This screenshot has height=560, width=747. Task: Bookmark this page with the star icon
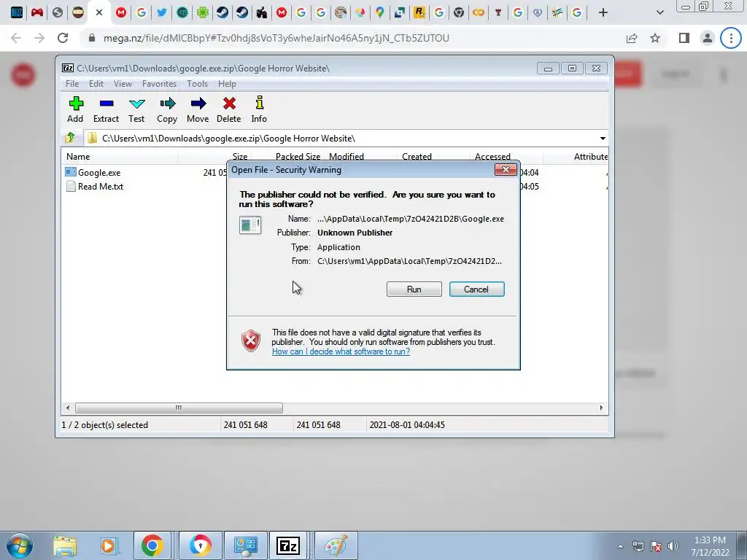[x=656, y=38]
